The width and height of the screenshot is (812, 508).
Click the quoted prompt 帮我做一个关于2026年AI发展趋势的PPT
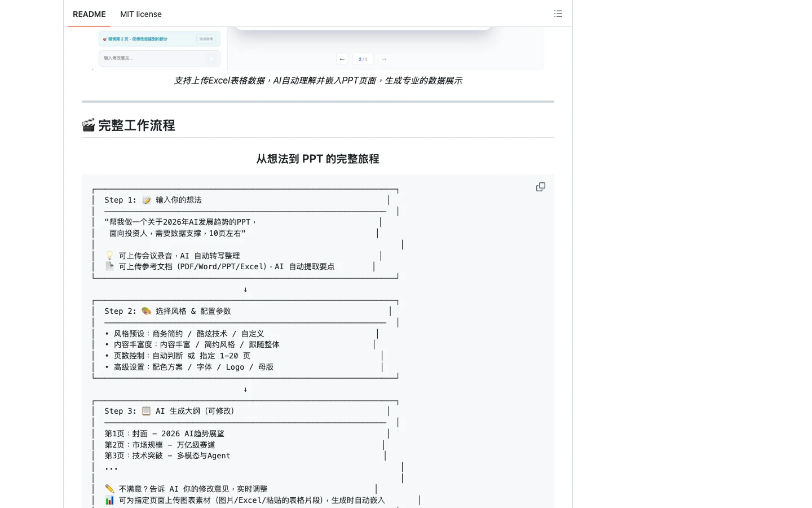point(180,222)
